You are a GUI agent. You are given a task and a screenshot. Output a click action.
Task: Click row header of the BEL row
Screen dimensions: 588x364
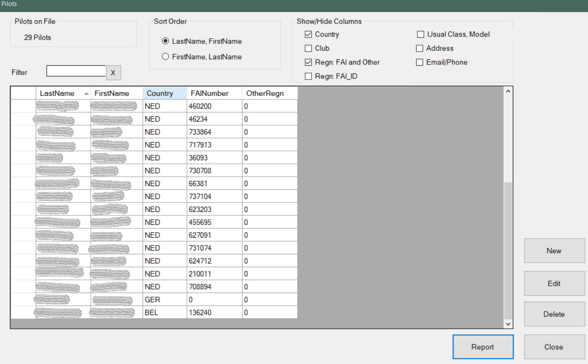point(23,312)
